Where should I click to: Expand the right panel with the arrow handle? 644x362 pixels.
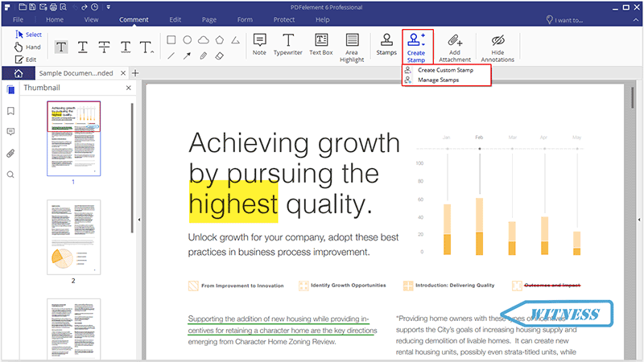(x=639, y=220)
